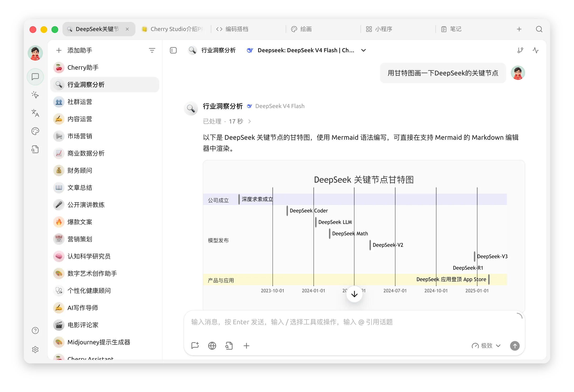This screenshot has height=392, width=574.
Task: Add a new tab with the plus icon
Action: coord(519,29)
